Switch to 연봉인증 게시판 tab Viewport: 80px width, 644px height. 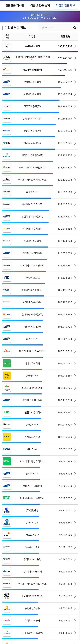(15, 5)
